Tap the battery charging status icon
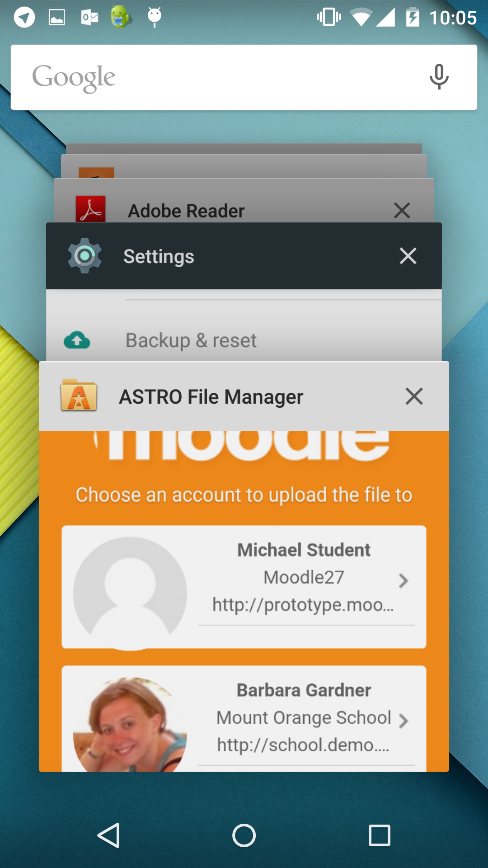This screenshot has width=488, height=868. pyautogui.click(x=412, y=17)
